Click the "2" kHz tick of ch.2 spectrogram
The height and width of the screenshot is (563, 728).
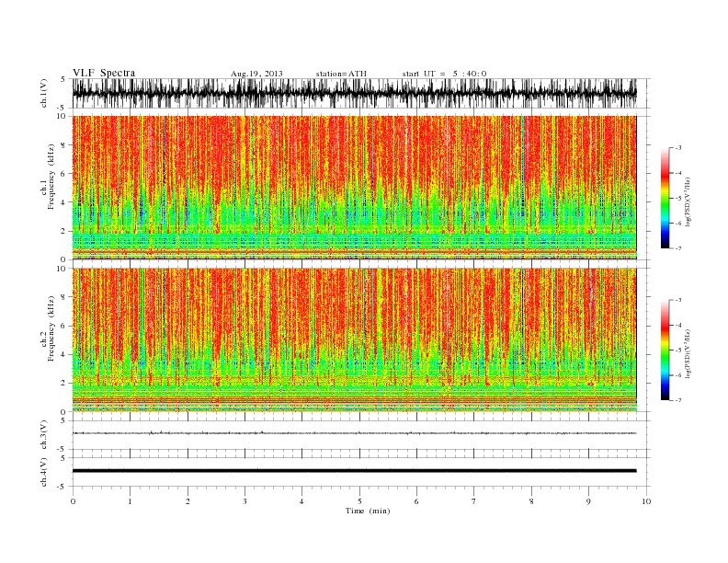coord(63,384)
